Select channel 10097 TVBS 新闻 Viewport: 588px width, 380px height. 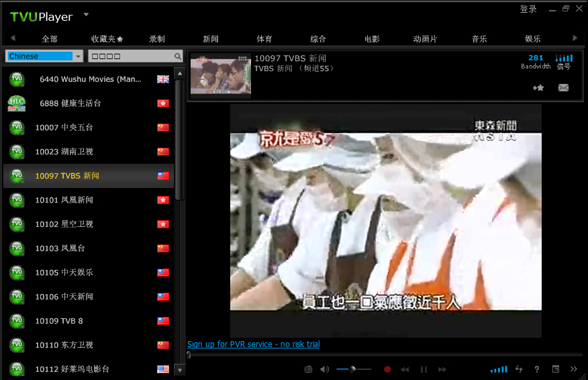[89, 175]
